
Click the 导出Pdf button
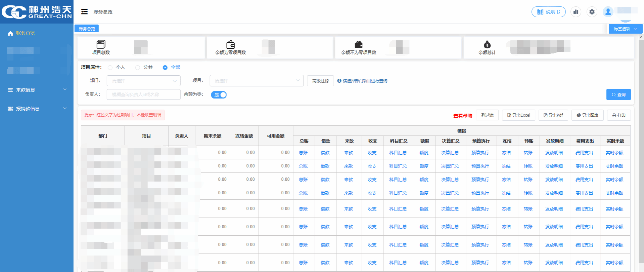point(553,115)
